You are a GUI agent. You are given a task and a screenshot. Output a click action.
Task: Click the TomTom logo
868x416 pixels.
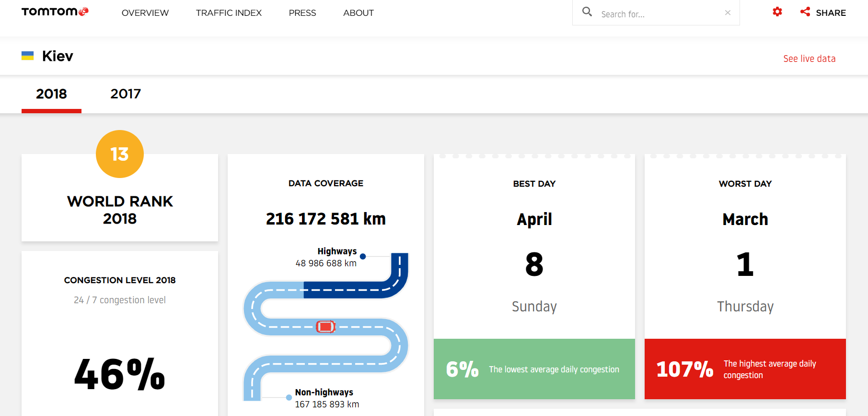[x=55, y=12]
